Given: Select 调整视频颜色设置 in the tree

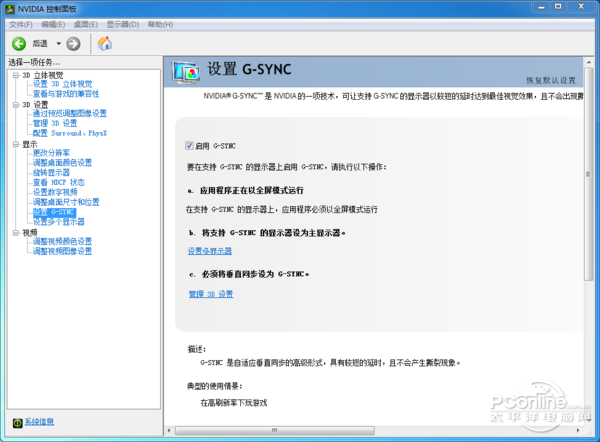Looking at the screenshot, I should [62, 241].
